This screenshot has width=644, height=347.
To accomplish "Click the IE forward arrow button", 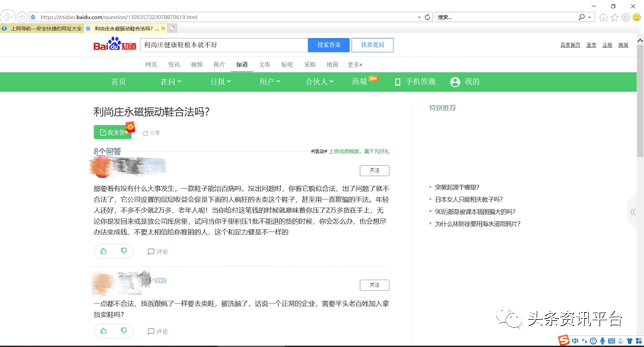I will click(x=22, y=17).
